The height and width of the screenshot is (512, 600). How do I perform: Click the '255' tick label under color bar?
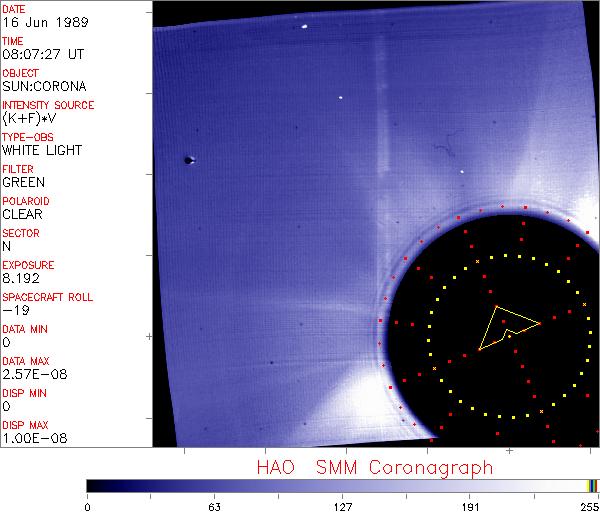[587, 506]
